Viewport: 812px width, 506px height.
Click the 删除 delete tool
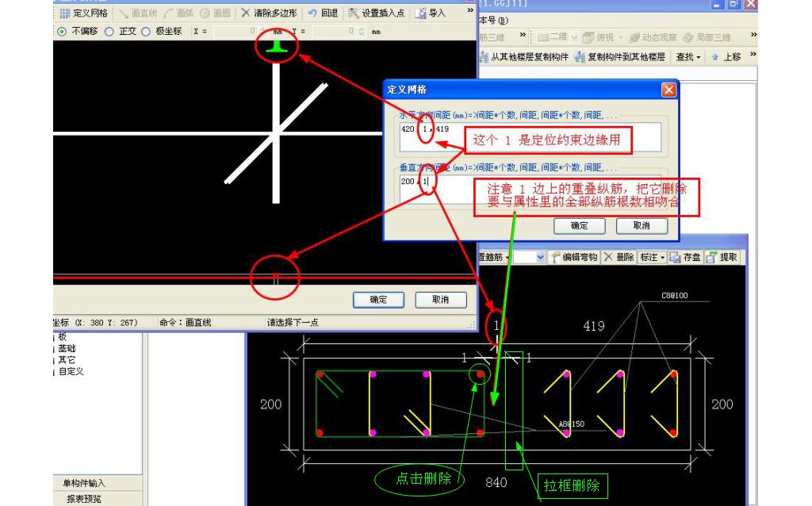pyautogui.click(x=619, y=258)
